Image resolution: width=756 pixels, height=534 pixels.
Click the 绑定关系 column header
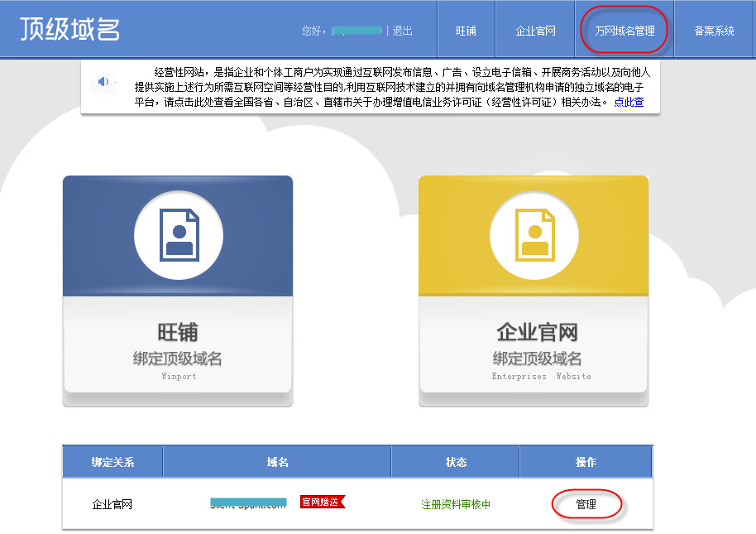[112, 462]
